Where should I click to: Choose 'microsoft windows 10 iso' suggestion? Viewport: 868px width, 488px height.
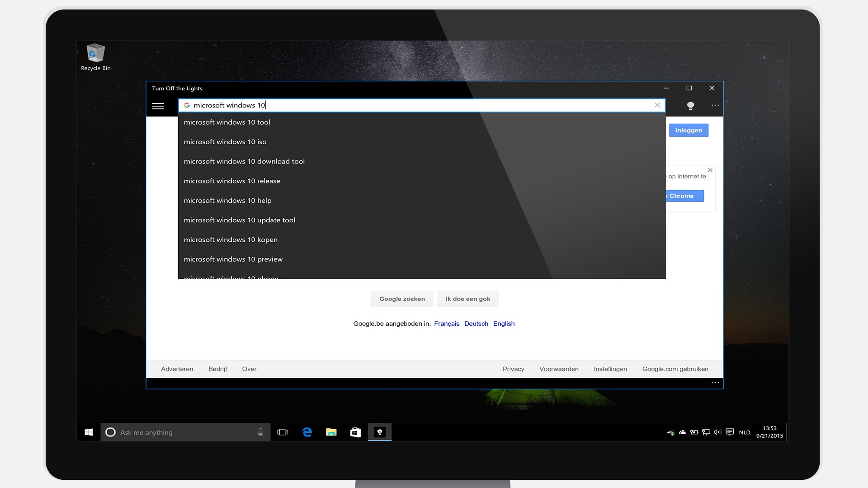225,142
